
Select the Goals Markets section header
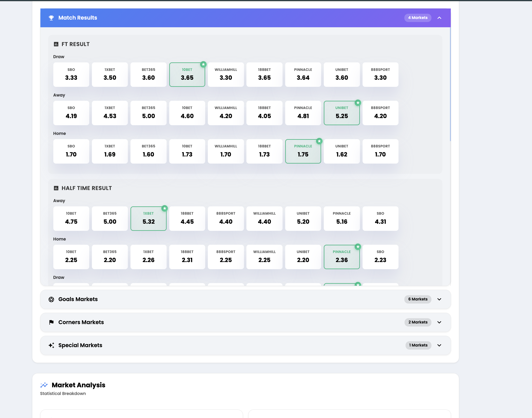[x=78, y=299]
